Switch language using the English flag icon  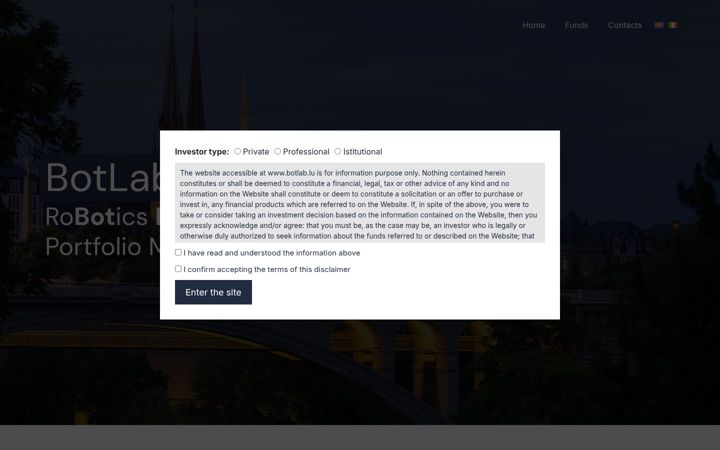(659, 25)
